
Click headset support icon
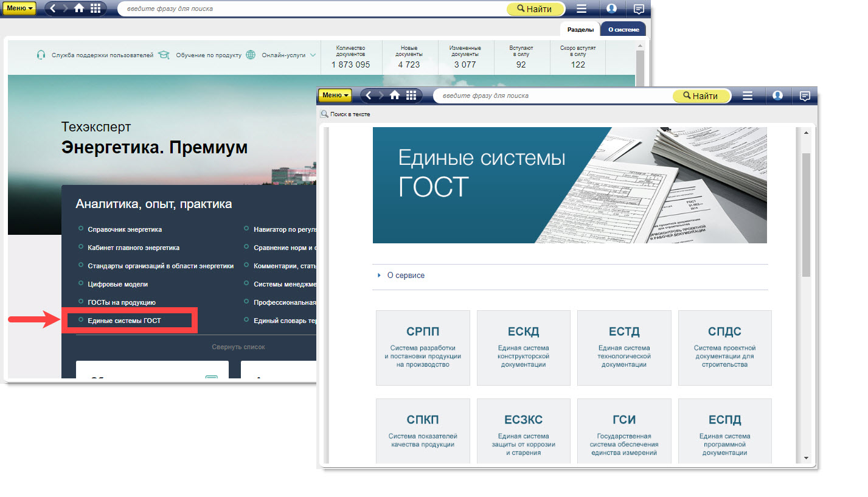click(x=41, y=55)
